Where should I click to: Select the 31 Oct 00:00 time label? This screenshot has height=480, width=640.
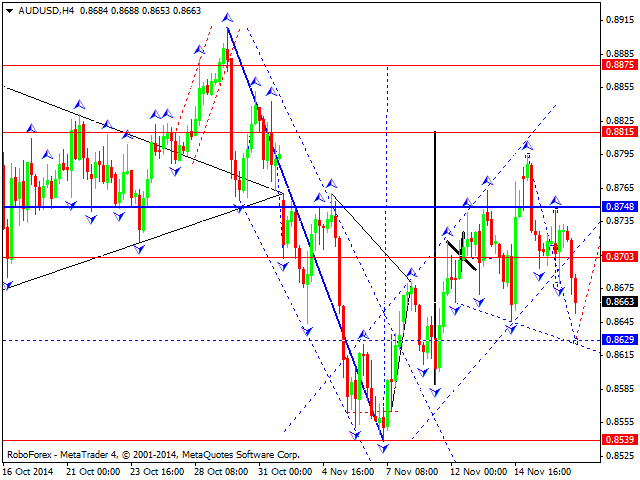(x=285, y=471)
